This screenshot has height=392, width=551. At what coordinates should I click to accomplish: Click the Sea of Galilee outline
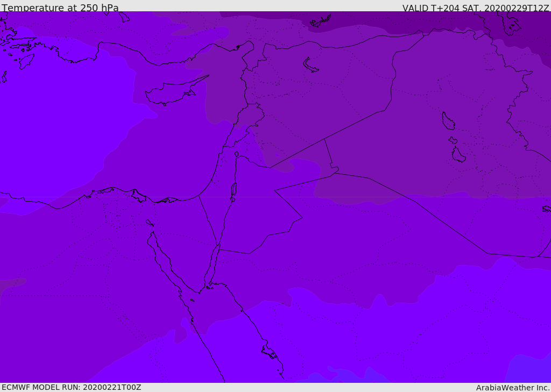tap(237, 154)
